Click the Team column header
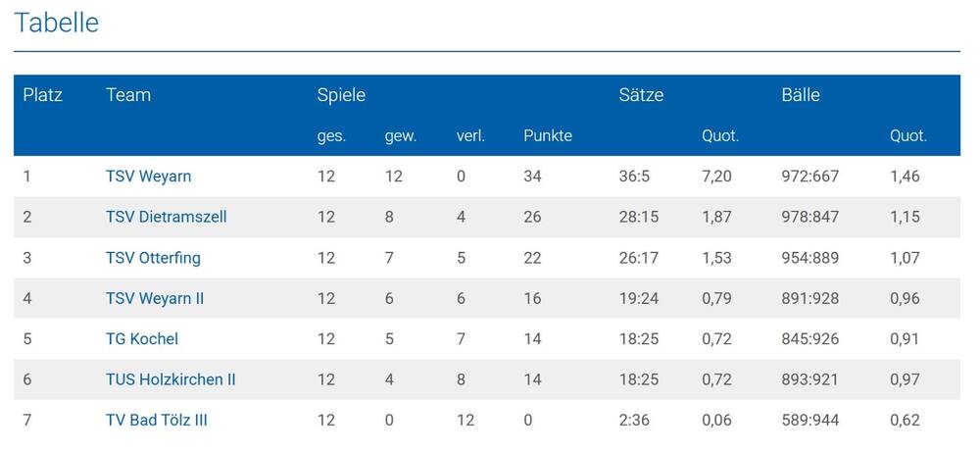Image resolution: width=980 pixels, height=454 pixels. click(x=128, y=95)
